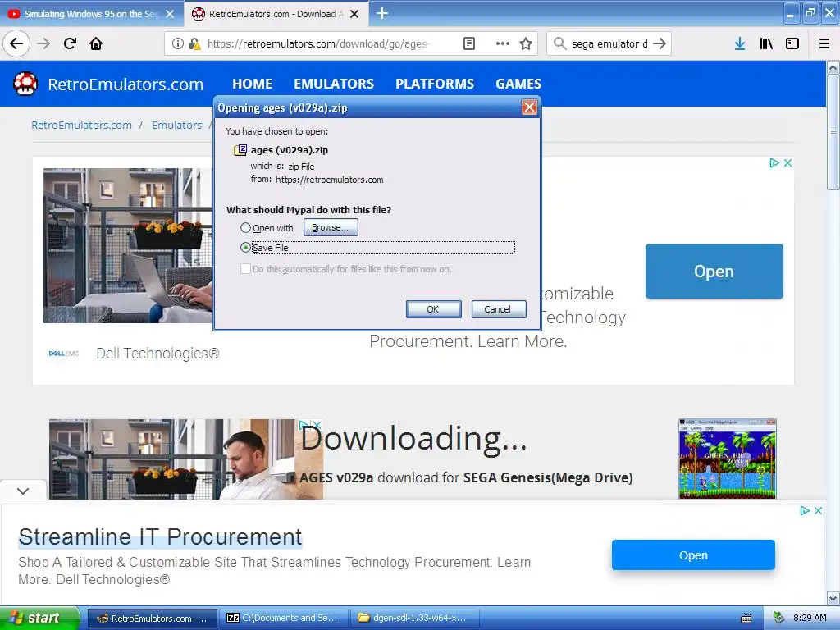Click the RetroEmulators.com breadcrumb link
Image resolution: width=840 pixels, height=630 pixels.
point(81,125)
